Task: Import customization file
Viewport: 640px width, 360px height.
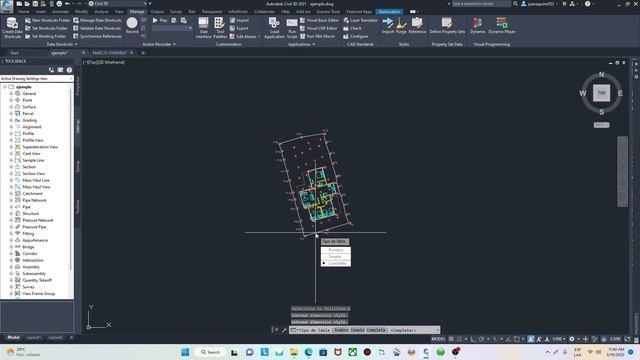Action: point(239,20)
